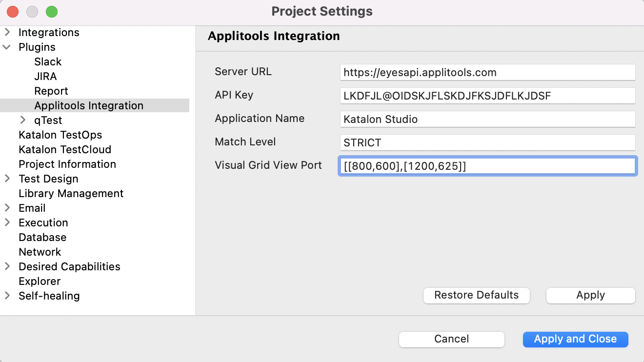Collapse the Plugins section

coord(8,47)
